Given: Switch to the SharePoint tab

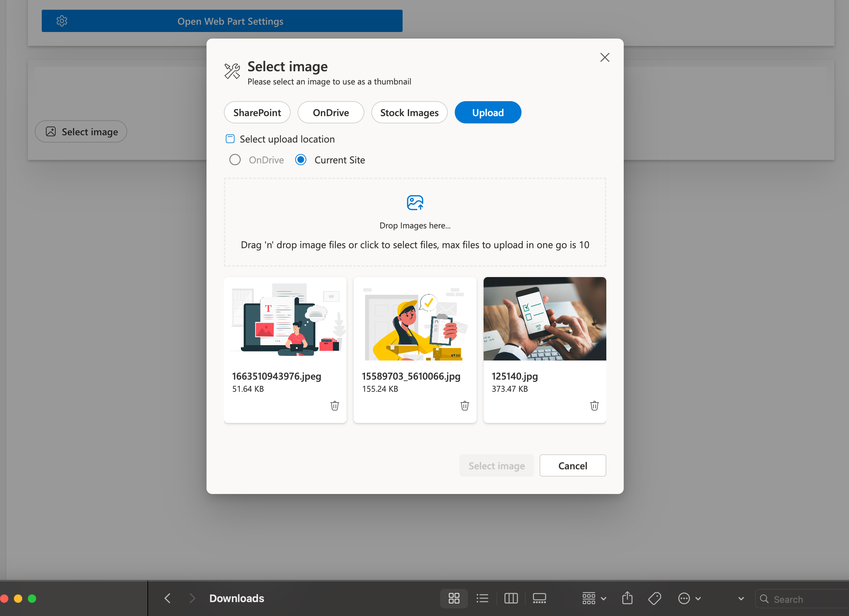Looking at the screenshot, I should [x=257, y=113].
